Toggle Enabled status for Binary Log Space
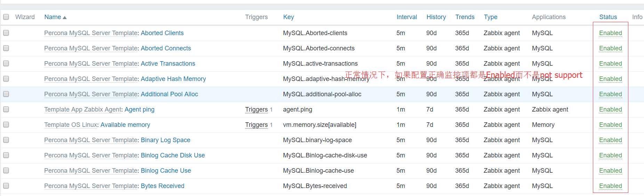The height and width of the screenshot is (196, 644). pos(610,140)
